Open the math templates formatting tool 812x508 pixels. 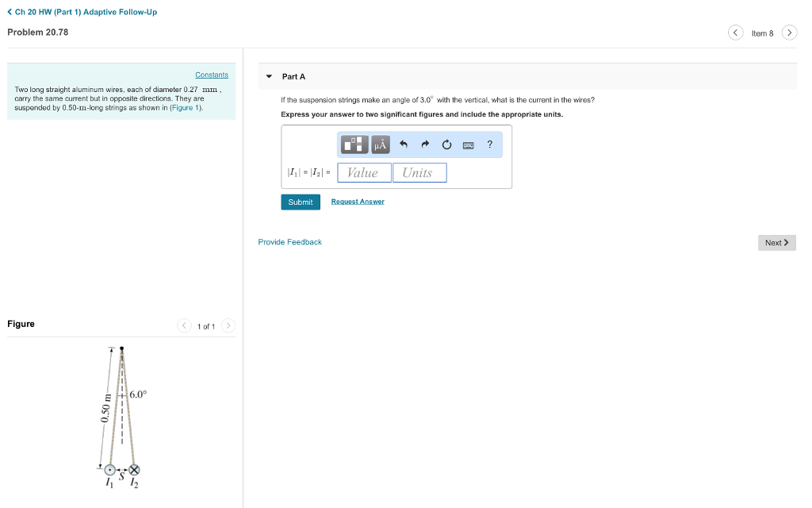(x=354, y=144)
